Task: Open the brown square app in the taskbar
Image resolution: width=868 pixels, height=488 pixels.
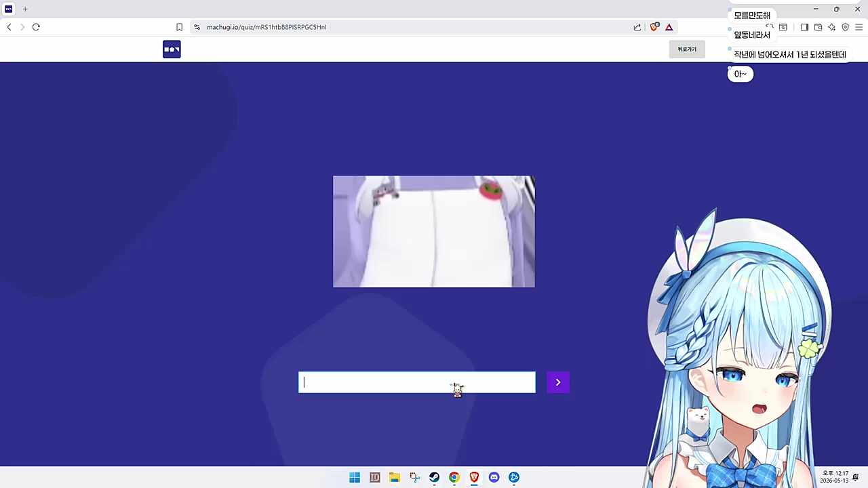Action: pos(375,477)
